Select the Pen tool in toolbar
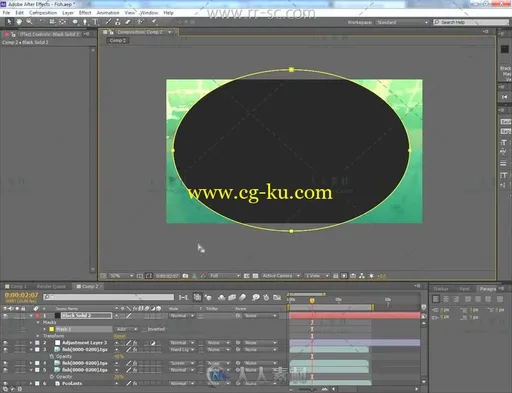The height and width of the screenshot is (393, 512). [85, 22]
